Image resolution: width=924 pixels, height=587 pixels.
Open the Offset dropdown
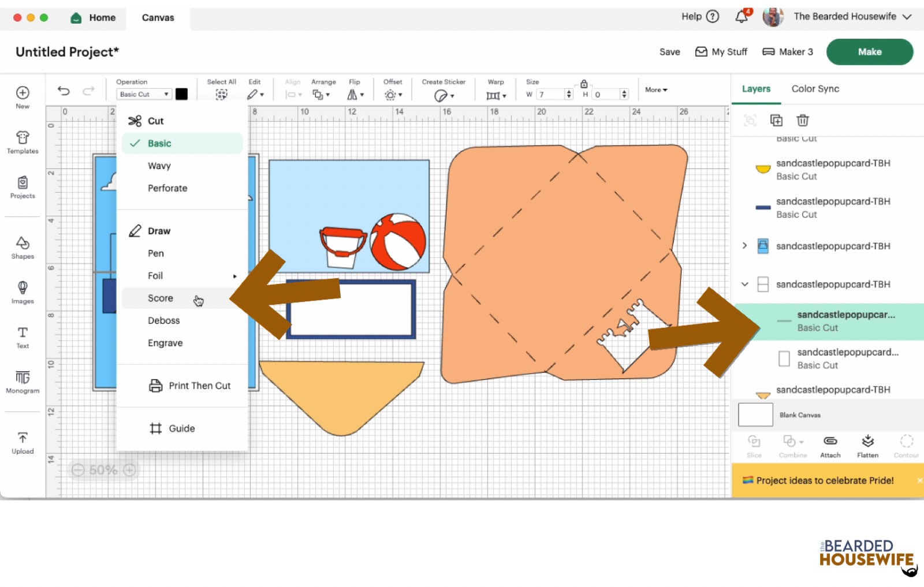(x=393, y=94)
